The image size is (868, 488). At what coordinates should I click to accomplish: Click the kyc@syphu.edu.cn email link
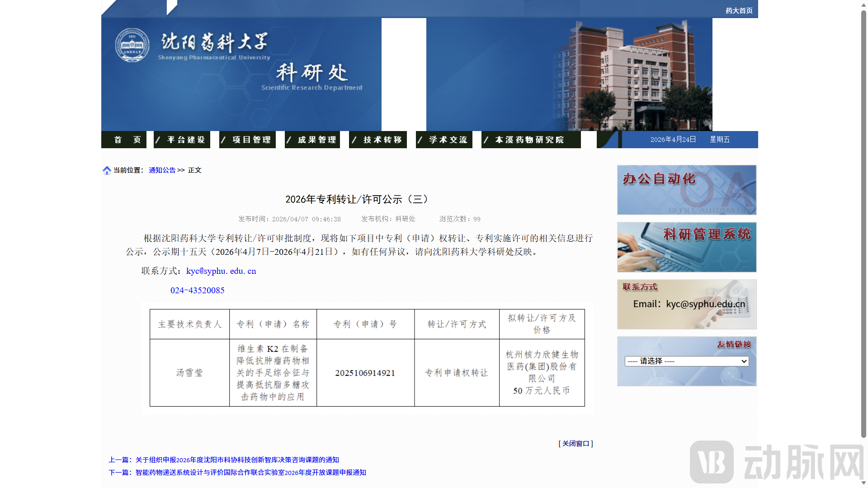221,271
